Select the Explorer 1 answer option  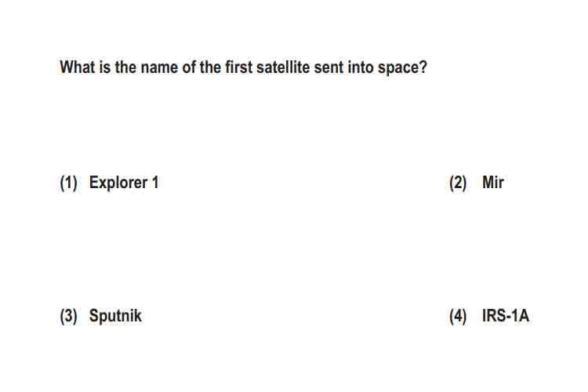pos(124,183)
